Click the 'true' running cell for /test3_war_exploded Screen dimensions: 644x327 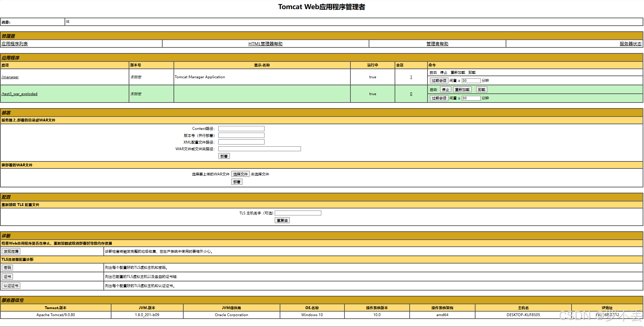(372, 94)
